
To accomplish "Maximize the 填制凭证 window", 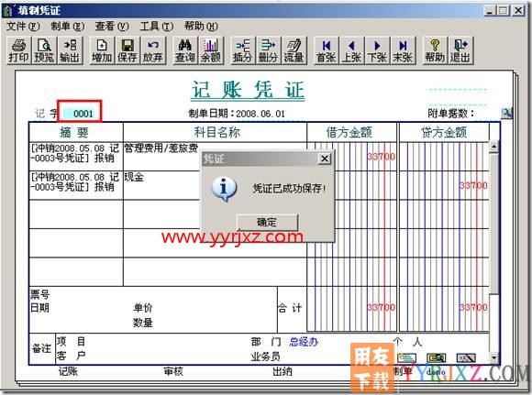I will pos(504,11).
